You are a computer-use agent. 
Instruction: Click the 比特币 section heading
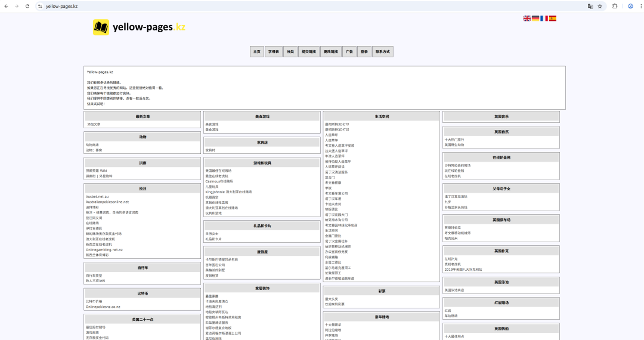click(143, 293)
